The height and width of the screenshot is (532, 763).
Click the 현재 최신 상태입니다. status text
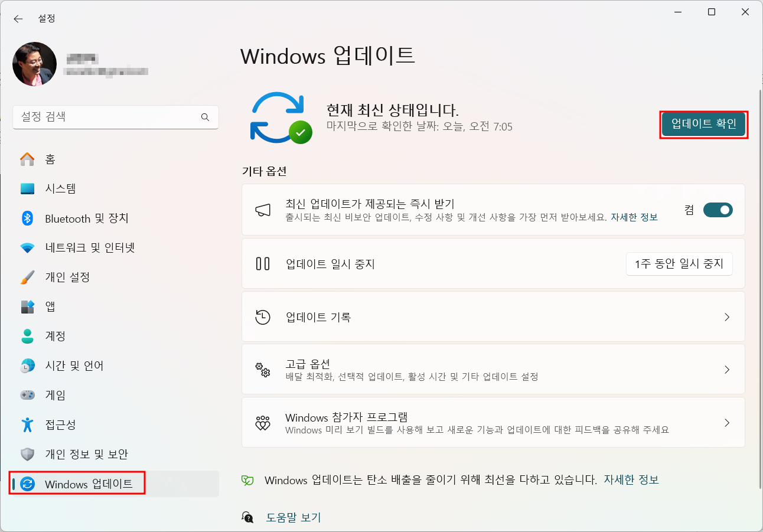tap(393, 110)
